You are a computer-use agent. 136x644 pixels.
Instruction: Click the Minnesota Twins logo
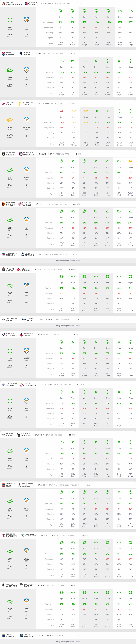[x=22, y=334]
